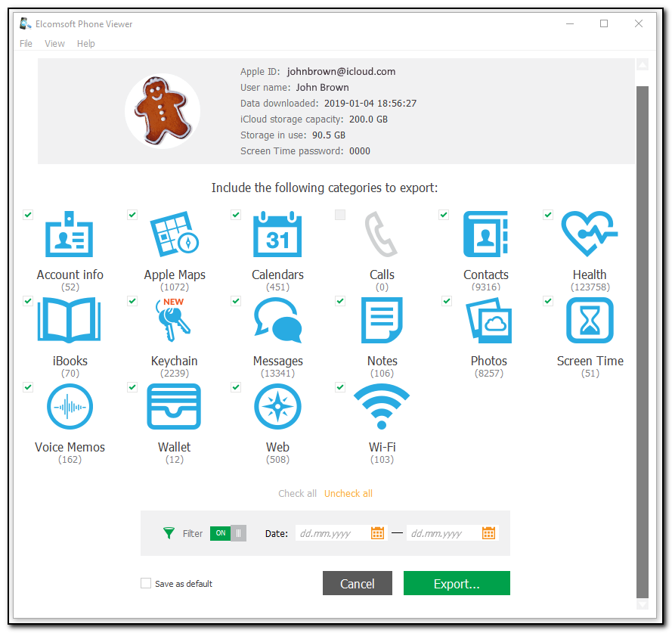Click the Uncheck all link
This screenshot has width=672, height=633.
click(348, 494)
